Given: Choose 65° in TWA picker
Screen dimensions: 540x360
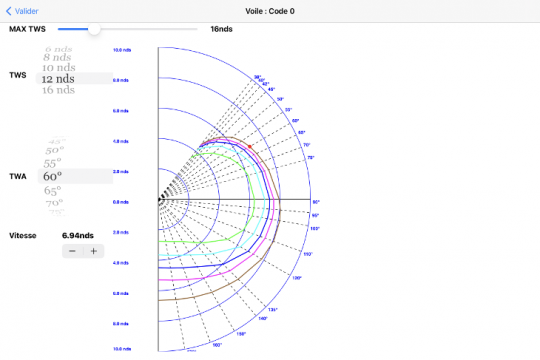Looking at the screenshot, I should [53, 191].
